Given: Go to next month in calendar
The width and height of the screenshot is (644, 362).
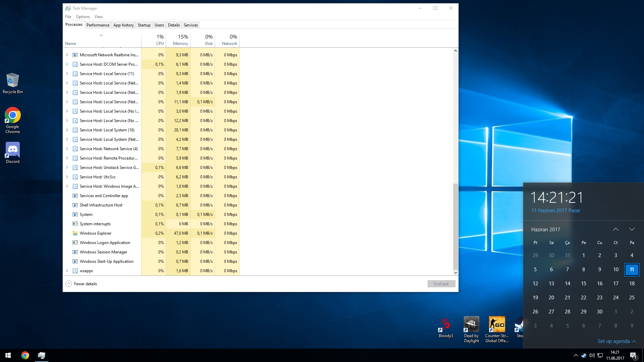Looking at the screenshot, I should pos(632,230).
